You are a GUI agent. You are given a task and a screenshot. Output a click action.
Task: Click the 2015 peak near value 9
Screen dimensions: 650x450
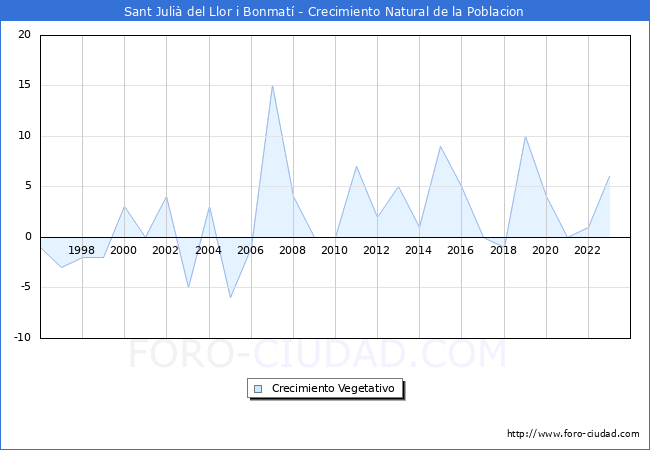(x=440, y=146)
